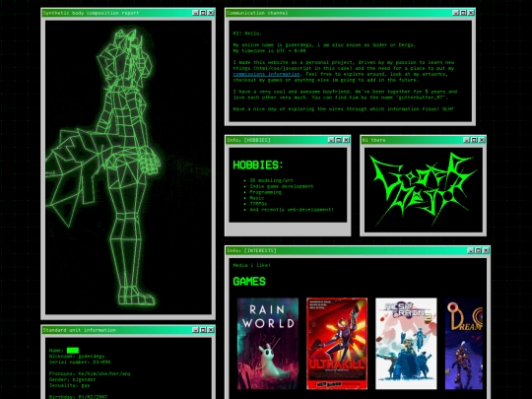532x399 pixels.
Task: Close the Info: [INTERESTS] window
Action: (486, 250)
